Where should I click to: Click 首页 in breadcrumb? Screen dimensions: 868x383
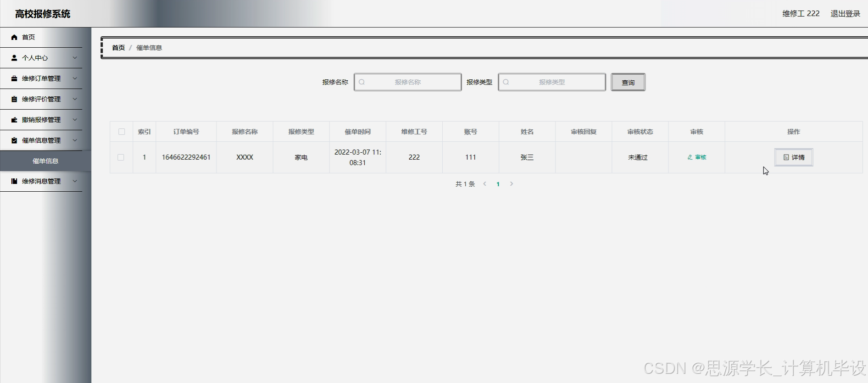pos(118,48)
